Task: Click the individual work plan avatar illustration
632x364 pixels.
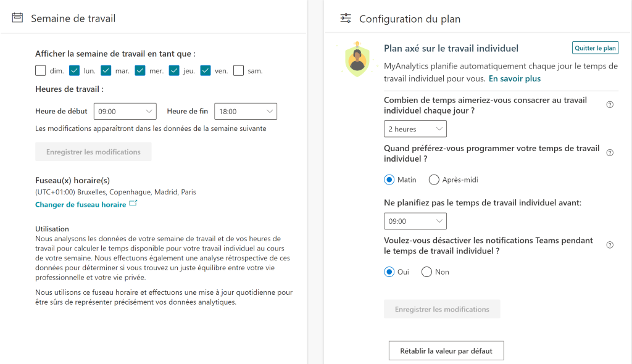Action: pyautogui.click(x=357, y=59)
